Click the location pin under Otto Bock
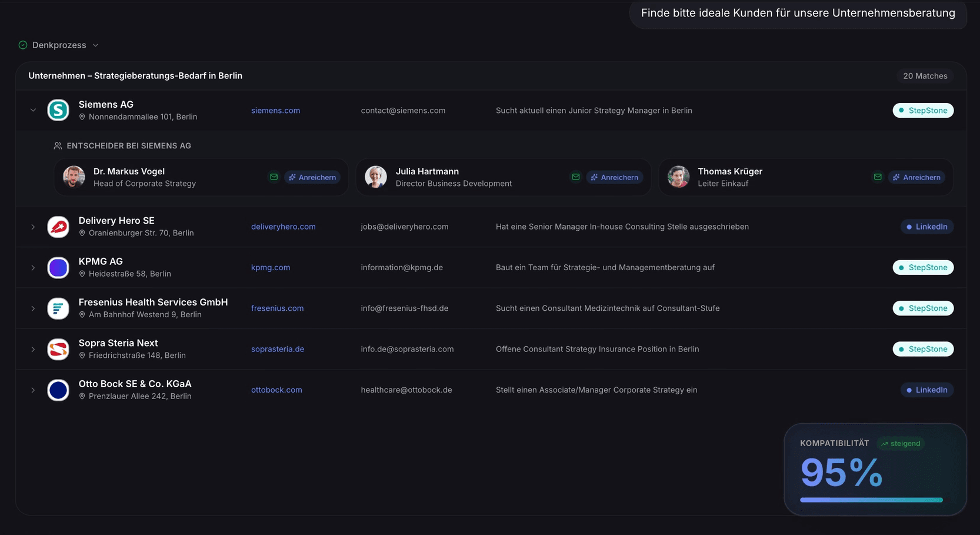The height and width of the screenshot is (535, 980). click(x=82, y=396)
